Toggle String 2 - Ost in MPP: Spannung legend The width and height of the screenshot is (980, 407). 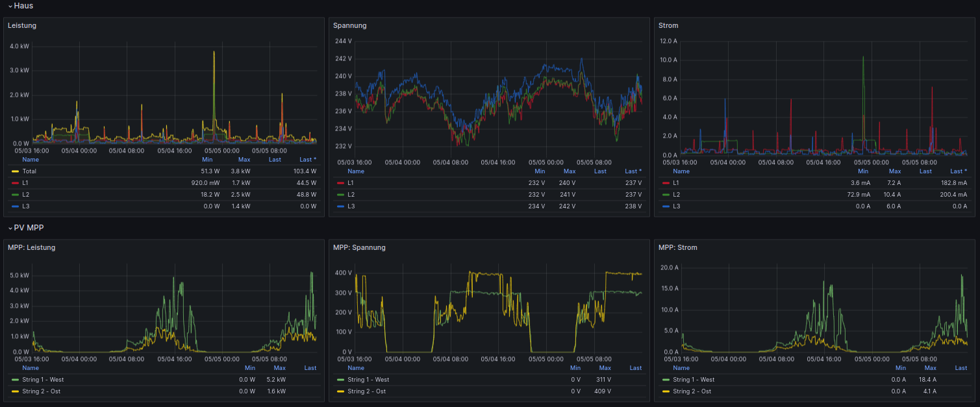(x=366, y=391)
